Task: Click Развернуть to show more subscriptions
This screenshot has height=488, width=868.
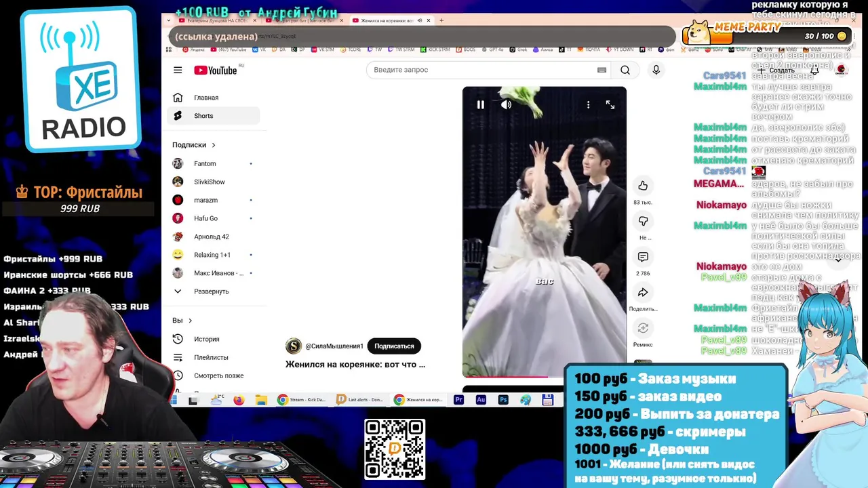Action: click(x=212, y=291)
